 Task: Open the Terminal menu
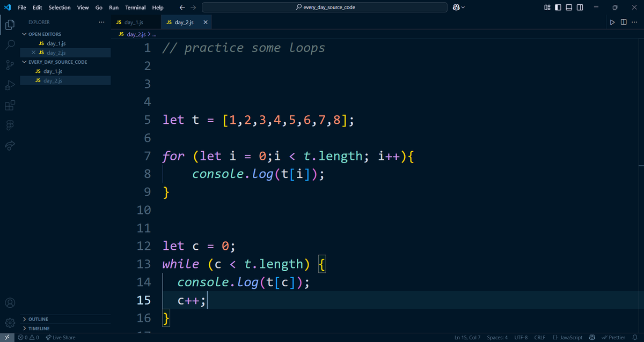click(135, 8)
